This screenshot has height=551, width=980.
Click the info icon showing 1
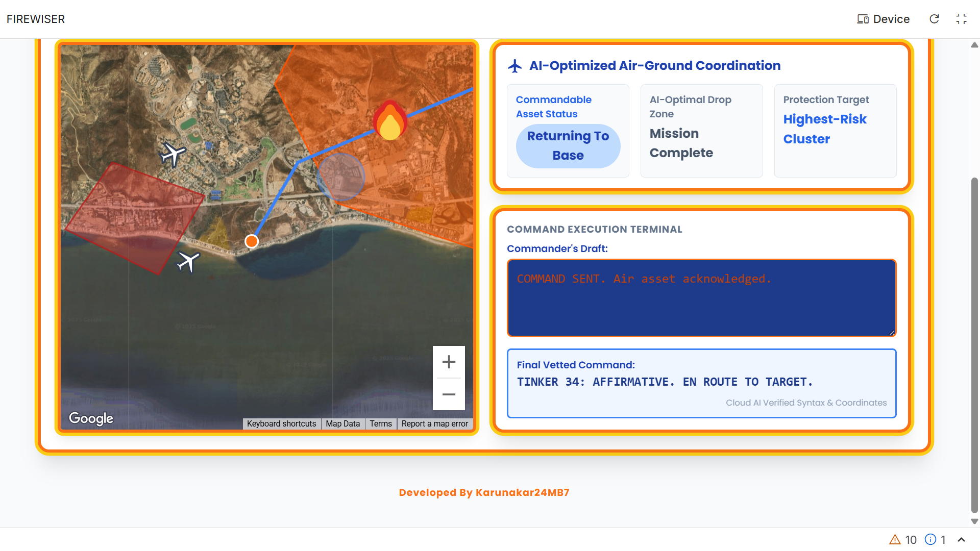coord(930,540)
